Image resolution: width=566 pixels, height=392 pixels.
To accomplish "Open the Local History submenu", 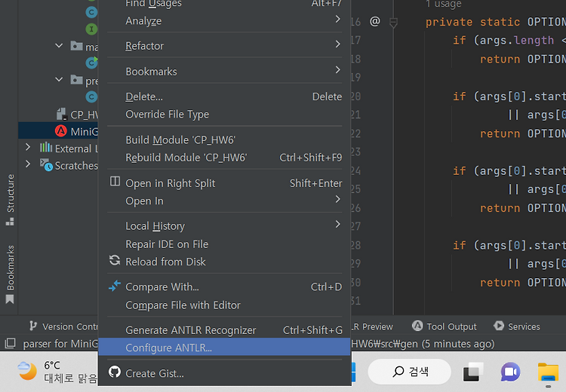I will coord(225,225).
